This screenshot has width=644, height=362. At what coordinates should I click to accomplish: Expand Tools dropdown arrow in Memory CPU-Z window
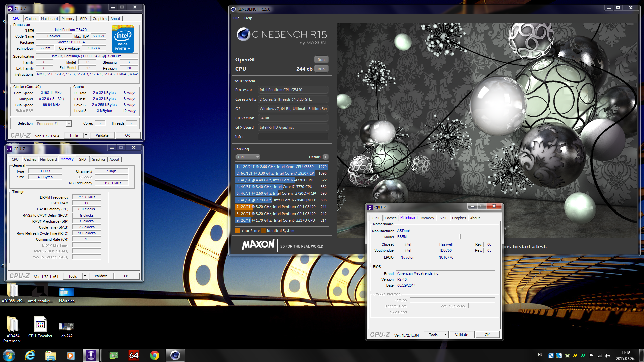click(x=85, y=276)
